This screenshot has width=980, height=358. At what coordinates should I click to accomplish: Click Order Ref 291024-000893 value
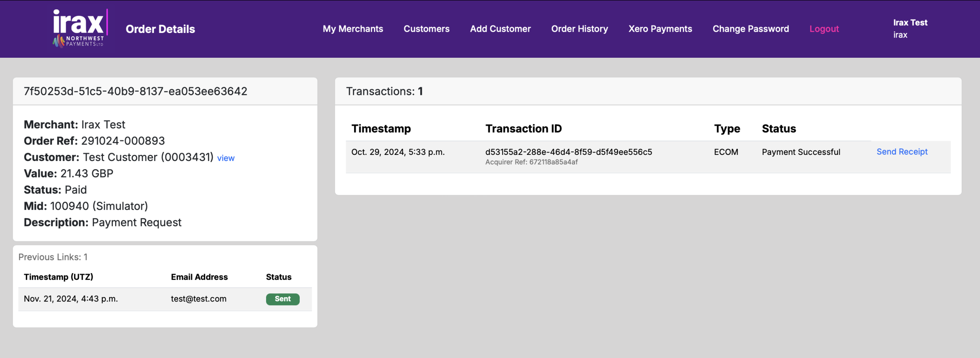122,141
